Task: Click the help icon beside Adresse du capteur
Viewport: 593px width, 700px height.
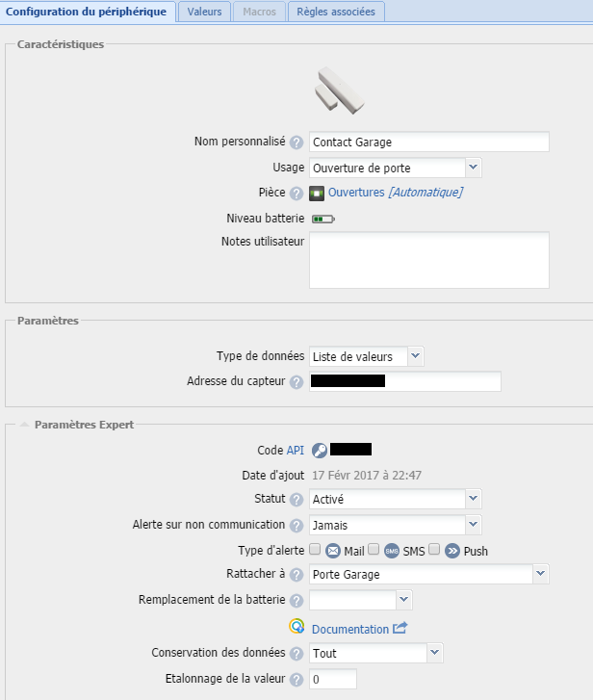Action: 296,382
